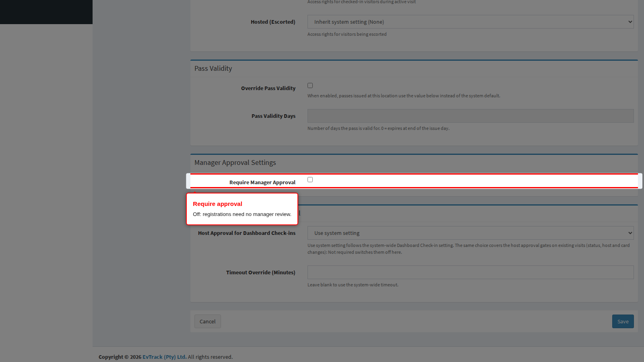Click the 'Require approval' tooltip title
This screenshot has width=644, height=362.
(217, 204)
